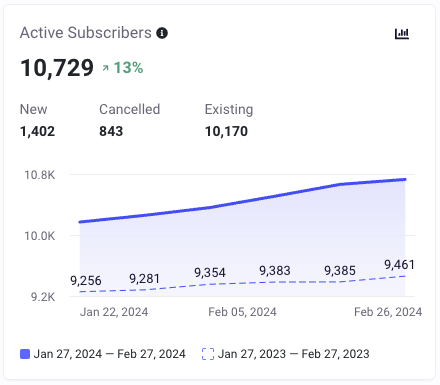
Task: Select the New subscribers count 1,402
Action: [37, 131]
